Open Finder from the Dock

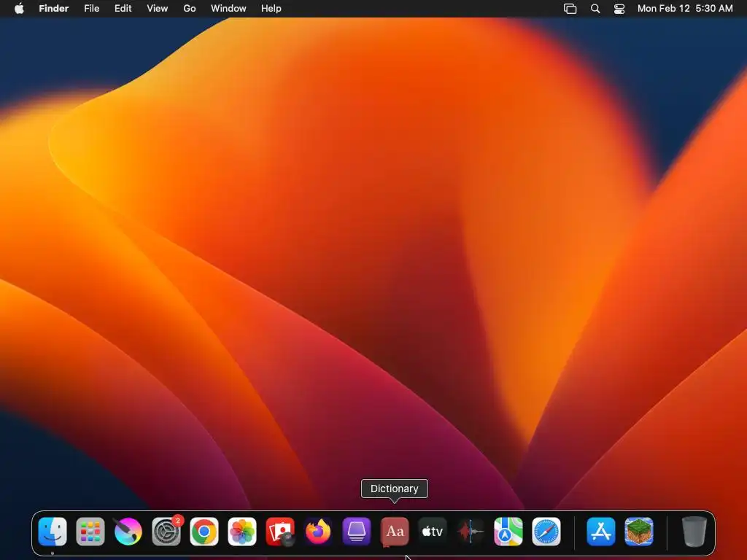[x=53, y=532]
